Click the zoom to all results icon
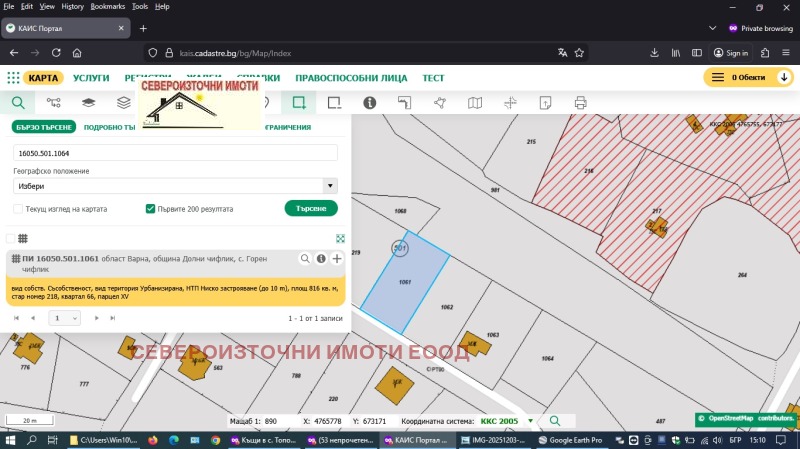Screen dimensions: 800x449 point(340,238)
